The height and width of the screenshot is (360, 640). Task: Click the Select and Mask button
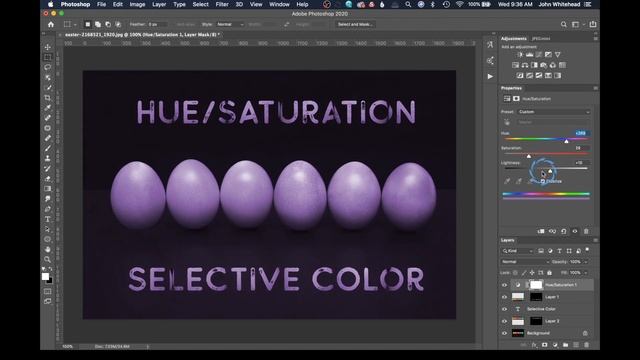point(355,24)
